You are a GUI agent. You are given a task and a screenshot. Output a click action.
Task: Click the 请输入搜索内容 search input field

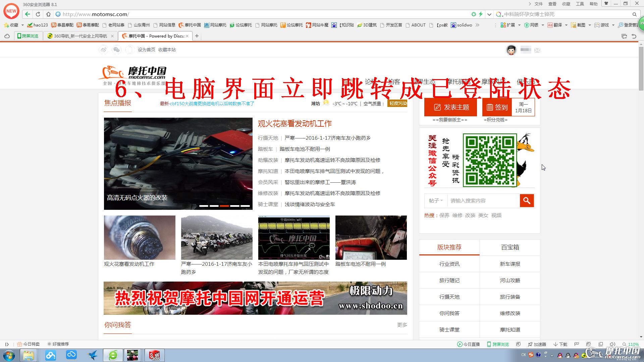tap(483, 200)
